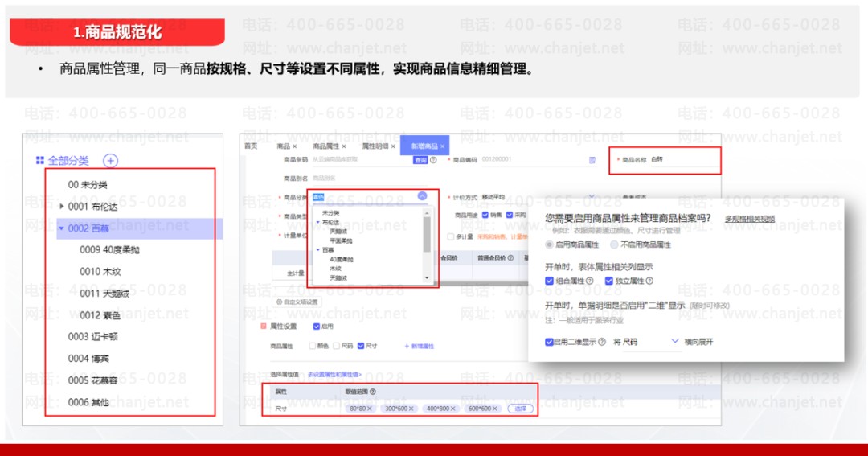Remove the 600*600 size tag
Viewport: 868px width, 456px height.
[495, 409]
